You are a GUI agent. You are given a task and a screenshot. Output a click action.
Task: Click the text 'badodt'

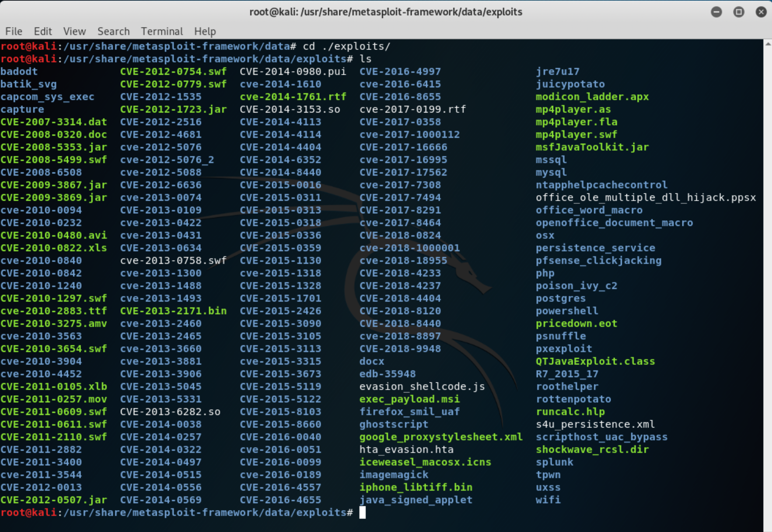[x=19, y=71]
